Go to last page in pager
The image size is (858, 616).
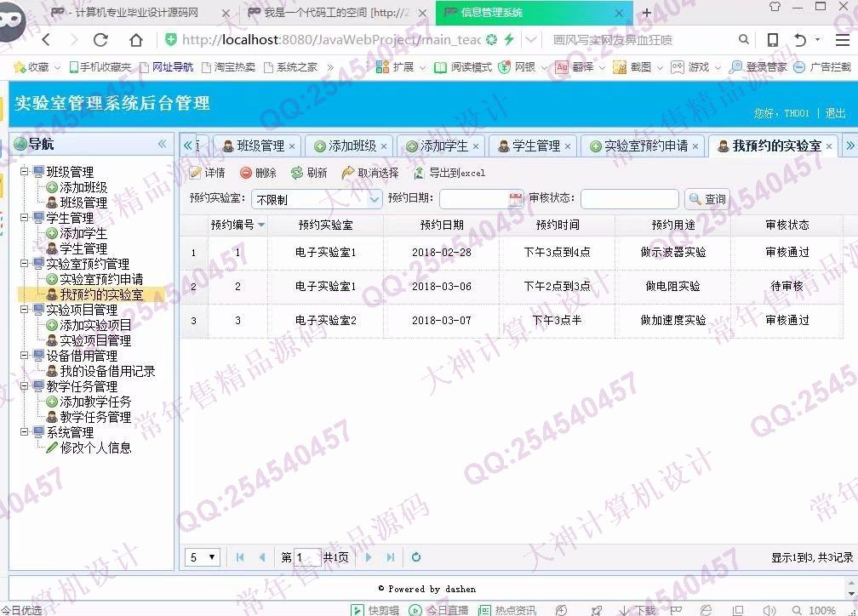(390, 557)
